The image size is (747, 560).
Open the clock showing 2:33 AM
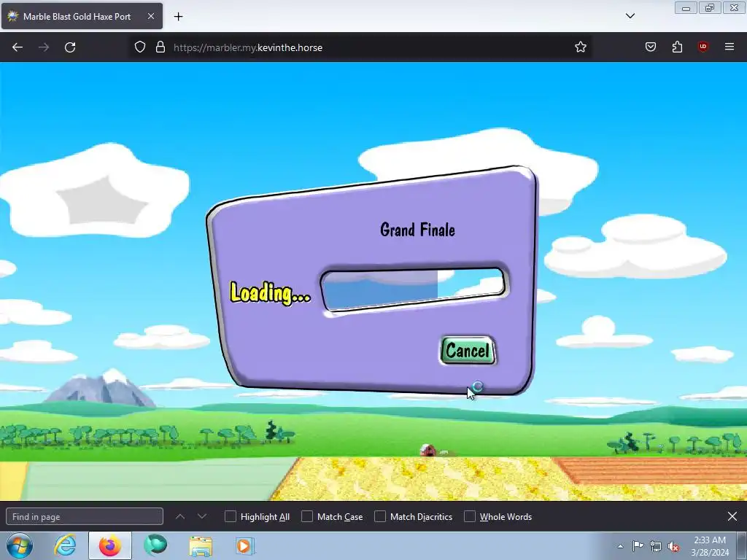coord(710,545)
